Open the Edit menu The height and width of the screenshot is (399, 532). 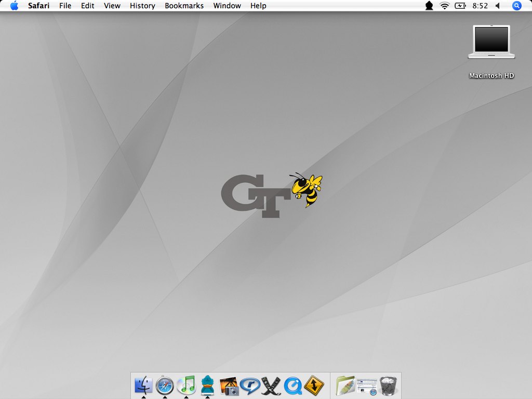87,6
